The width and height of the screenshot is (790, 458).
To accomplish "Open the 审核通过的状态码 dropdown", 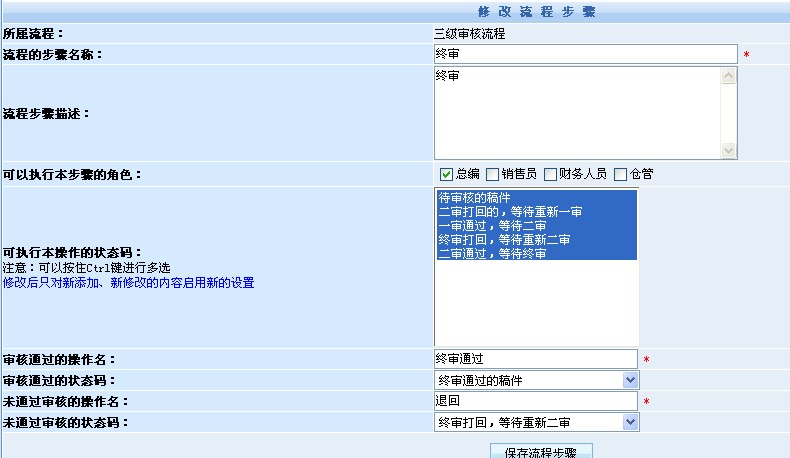I will pyautogui.click(x=629, y=380).
